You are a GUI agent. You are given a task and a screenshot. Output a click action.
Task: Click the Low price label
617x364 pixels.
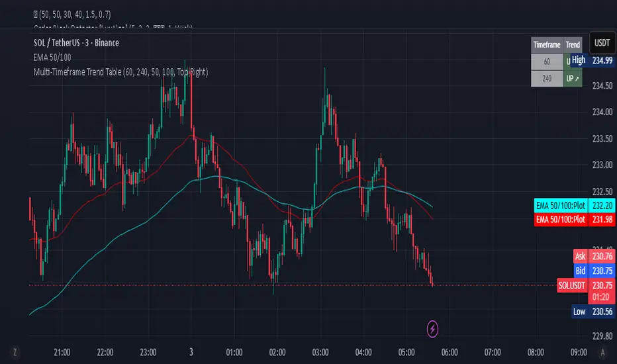(x=579, y=312)
